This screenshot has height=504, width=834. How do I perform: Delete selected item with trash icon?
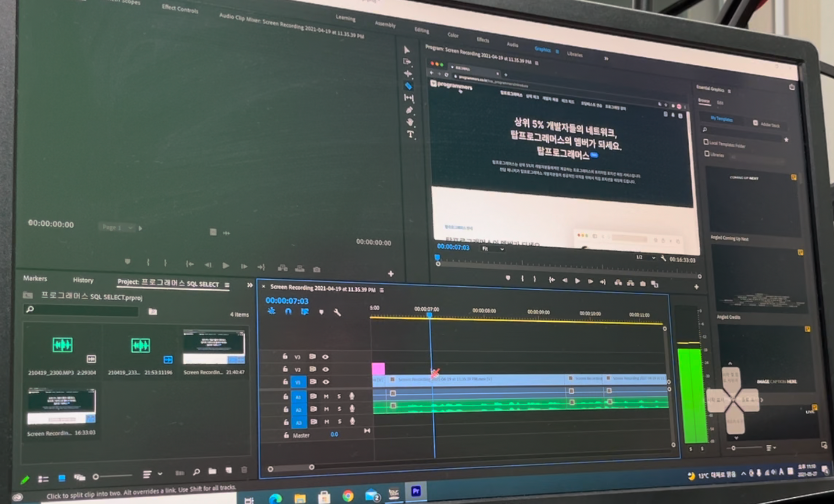[x=244, y=470]
